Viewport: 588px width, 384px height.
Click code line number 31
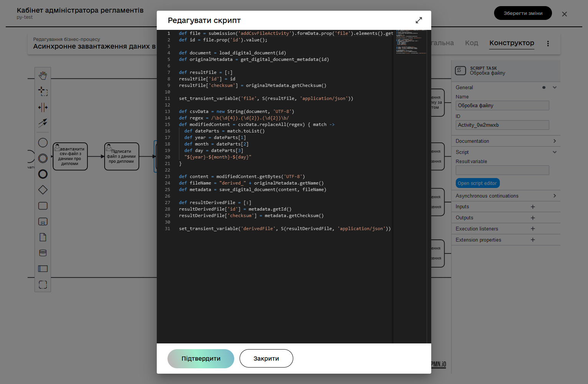pyautogui.click(x=168, y=229)
